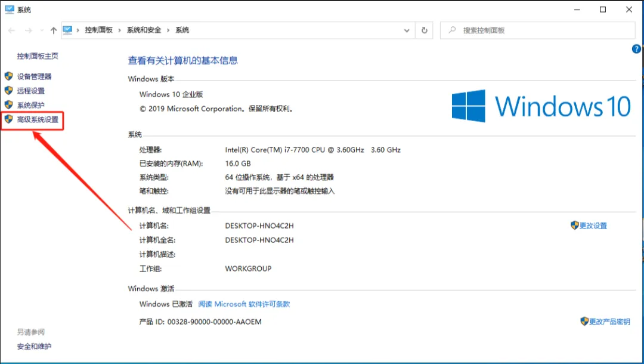This screenshot has width=644, height=364.
Task: Expand the chevron before 控制面板 breadcrumb
Action: pos(78,30)
